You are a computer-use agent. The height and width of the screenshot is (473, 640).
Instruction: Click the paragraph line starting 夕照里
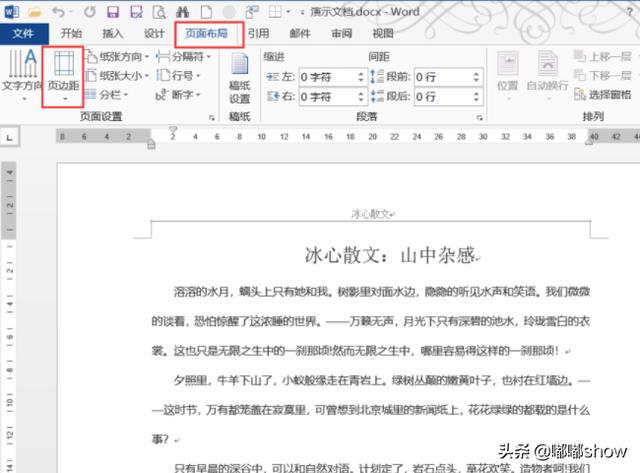pyautogui.click(x=382, y=380)
